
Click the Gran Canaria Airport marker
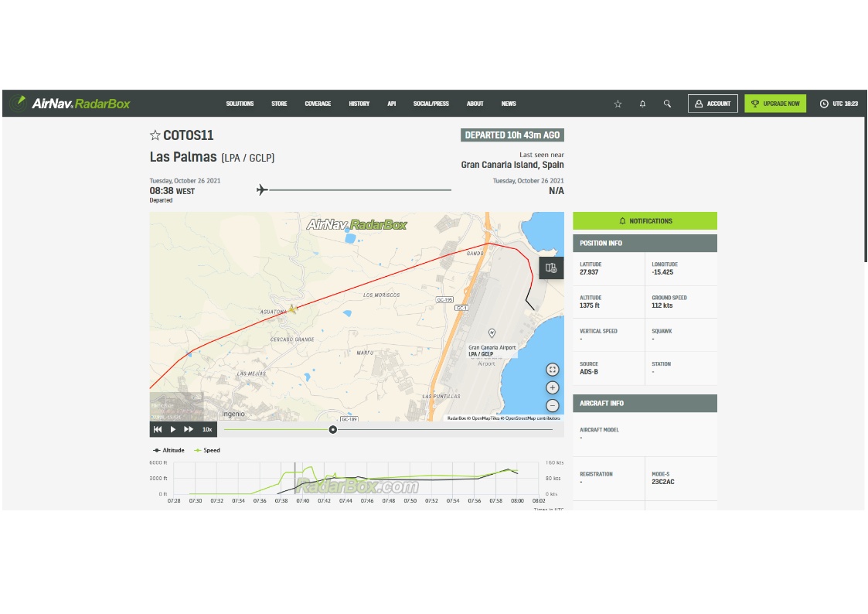[x=492, y=333]
